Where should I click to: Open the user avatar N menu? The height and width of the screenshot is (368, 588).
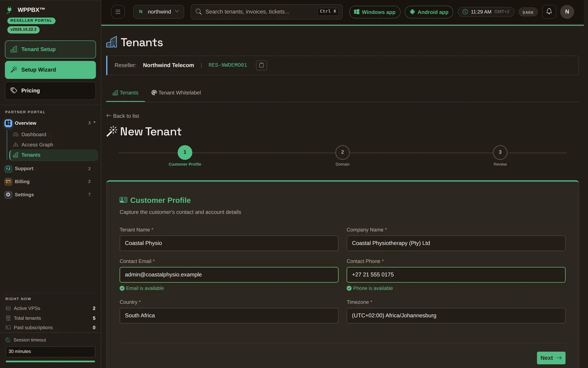tap(567, 12)
